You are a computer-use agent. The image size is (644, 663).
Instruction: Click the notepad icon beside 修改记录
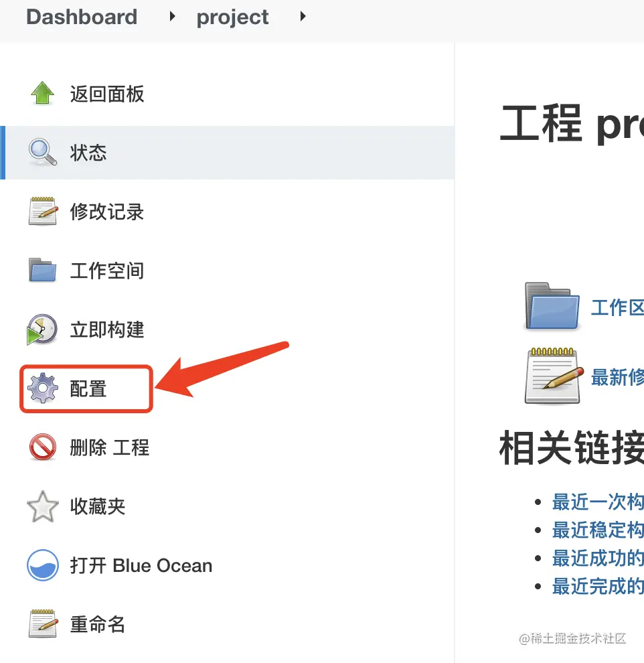click(43, 211)
